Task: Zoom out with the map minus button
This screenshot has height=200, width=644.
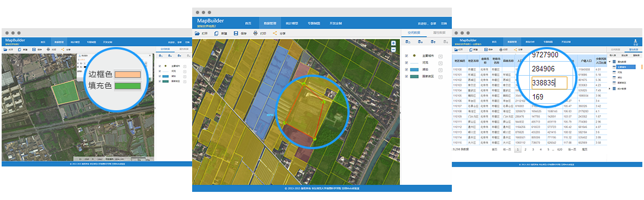Action: (393, 49)
